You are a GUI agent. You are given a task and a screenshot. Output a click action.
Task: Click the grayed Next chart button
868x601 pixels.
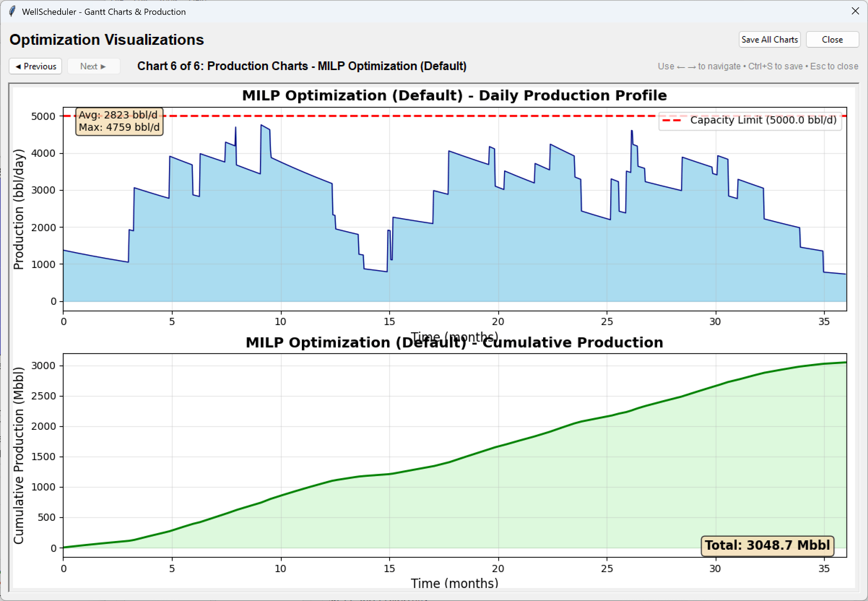94,66
